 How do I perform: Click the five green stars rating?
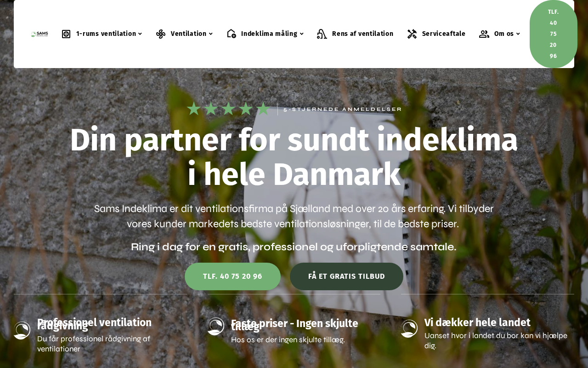[x=228, y=109]
